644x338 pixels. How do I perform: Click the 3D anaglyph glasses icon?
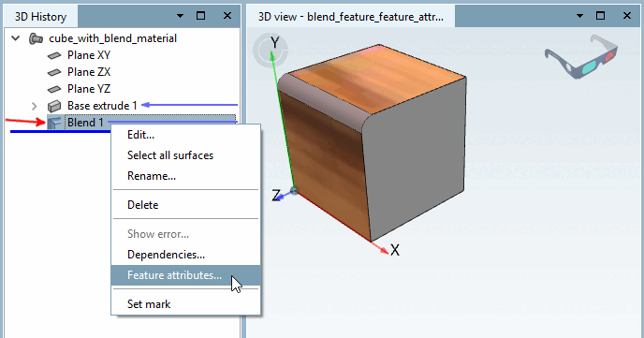click(x=581, y=57)
